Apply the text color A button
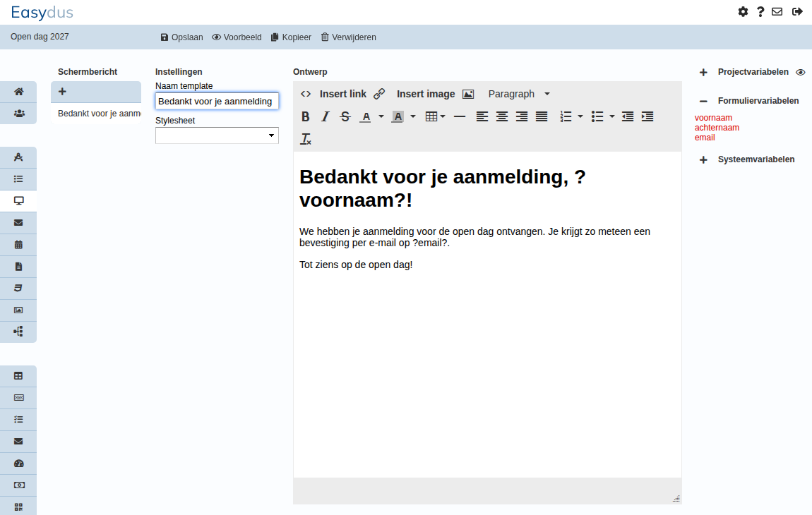This screenshot has width=812, height=515. click(x=366, y=117)
